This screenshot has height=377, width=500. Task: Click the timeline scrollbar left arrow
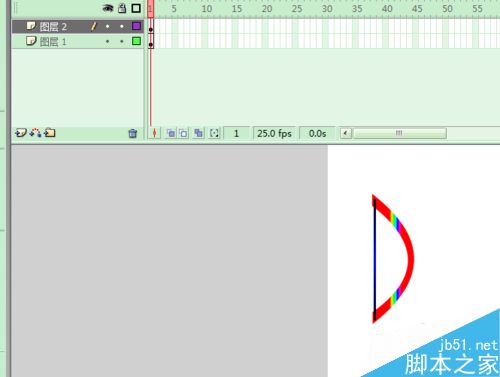(x=346, y=133)
